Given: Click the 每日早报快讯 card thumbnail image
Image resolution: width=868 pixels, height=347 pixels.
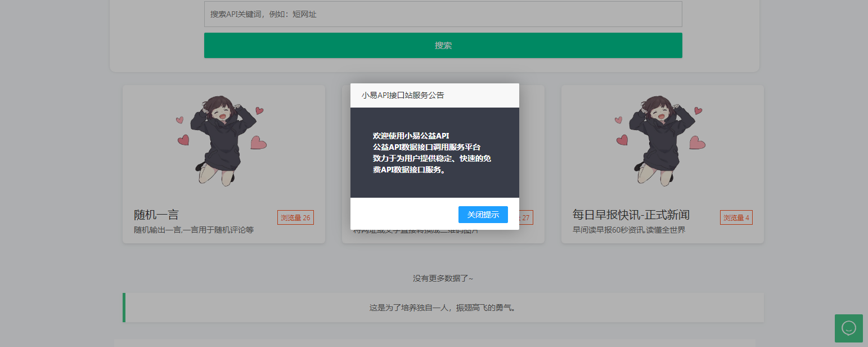Looking at the screenshot, I should click(662, 141).
